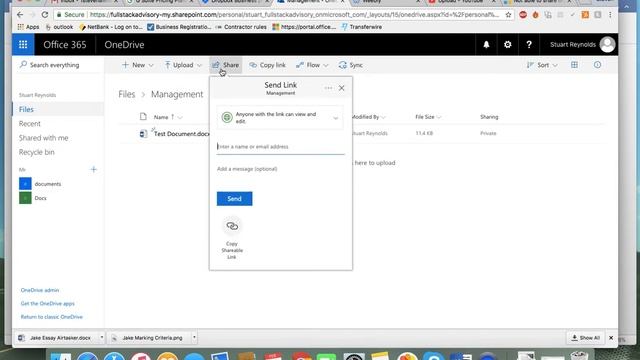The width and height of the screenshot is (640, 360).
Task: Click the OneDrive header label
Action: pos(124,44)
